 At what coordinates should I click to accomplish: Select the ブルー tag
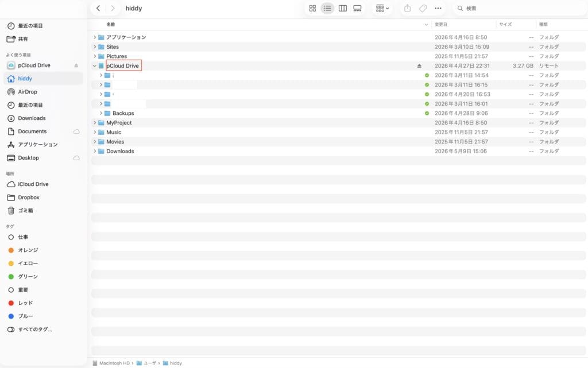coord(25,316)
